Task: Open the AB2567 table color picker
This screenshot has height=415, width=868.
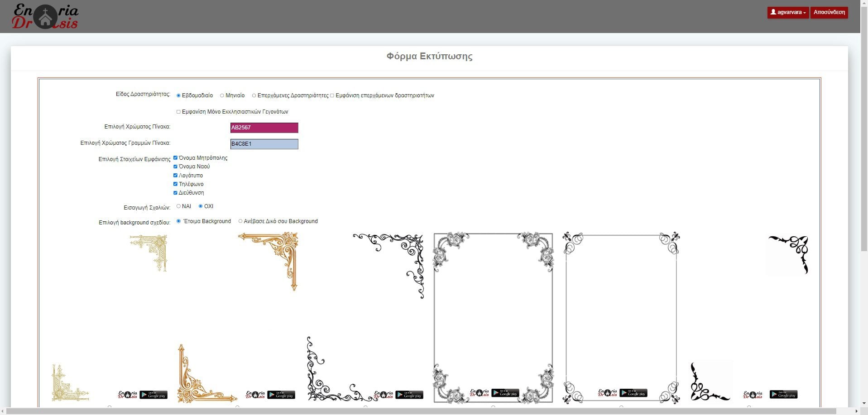Action: [x=264, y=128]
